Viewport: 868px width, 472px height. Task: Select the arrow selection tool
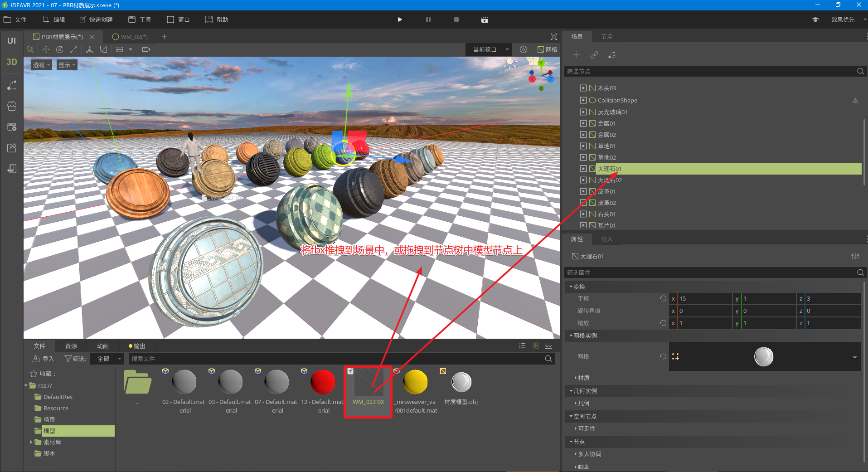click(x=30, y=49)
